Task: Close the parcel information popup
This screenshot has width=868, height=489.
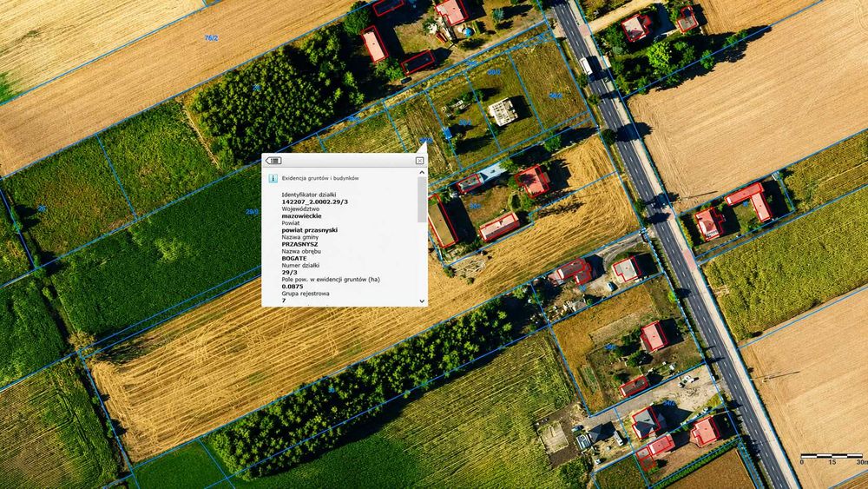Action: [x=419, y=161]
